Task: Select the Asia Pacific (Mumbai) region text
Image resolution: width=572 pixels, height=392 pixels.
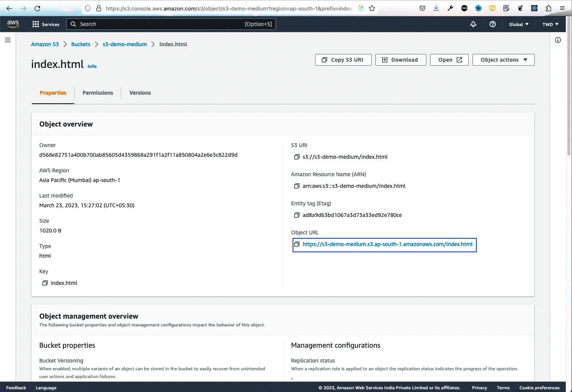Action: click(80, 180)
